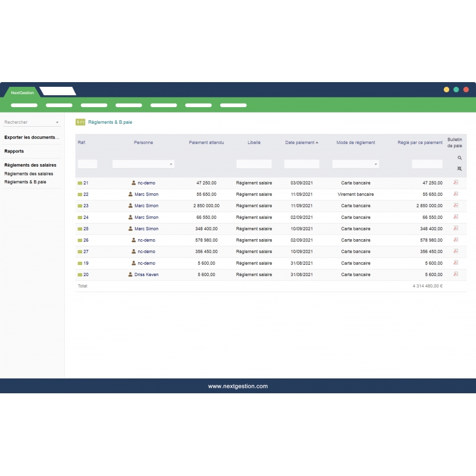Sort by the Date paiement column arrow
The image size is (476, 476).
[x=317, y=142]
